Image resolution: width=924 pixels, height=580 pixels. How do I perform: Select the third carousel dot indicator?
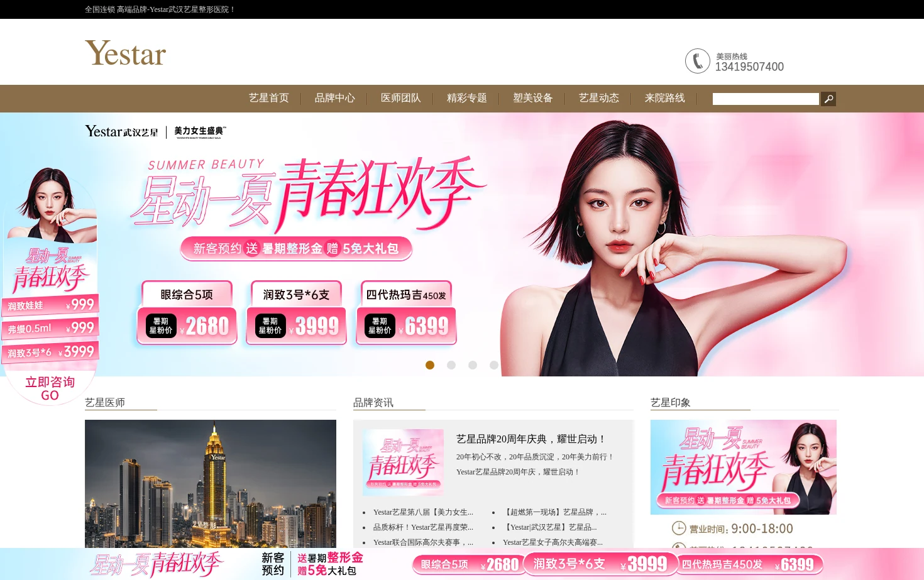473,365
